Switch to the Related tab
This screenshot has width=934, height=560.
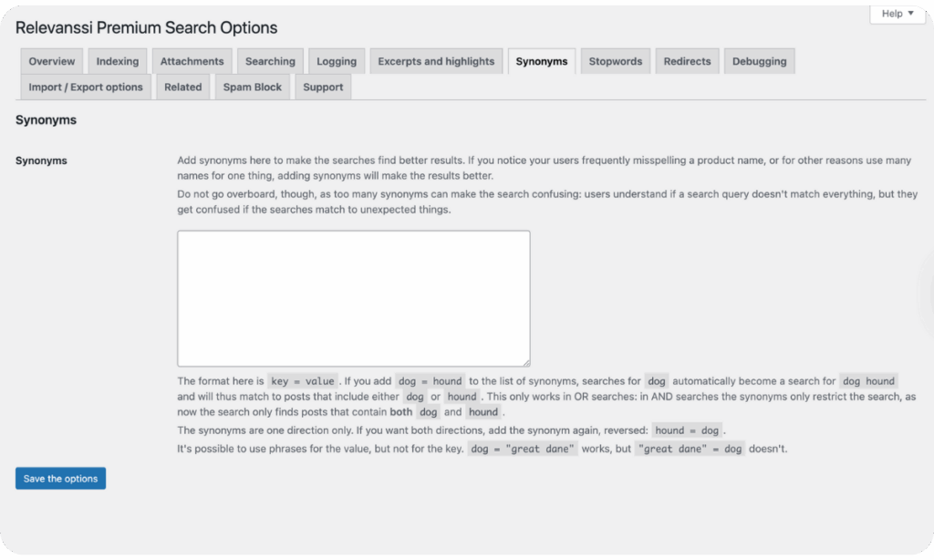[182, 87]
